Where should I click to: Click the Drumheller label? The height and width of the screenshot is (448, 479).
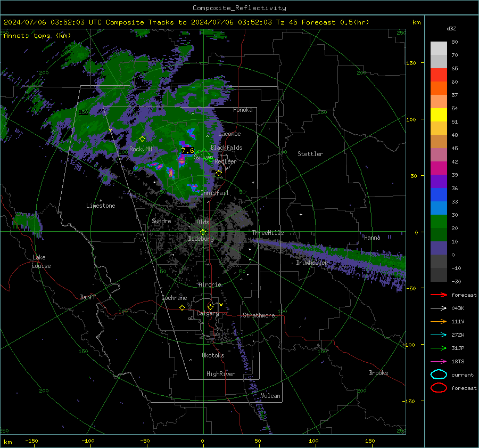312,263
